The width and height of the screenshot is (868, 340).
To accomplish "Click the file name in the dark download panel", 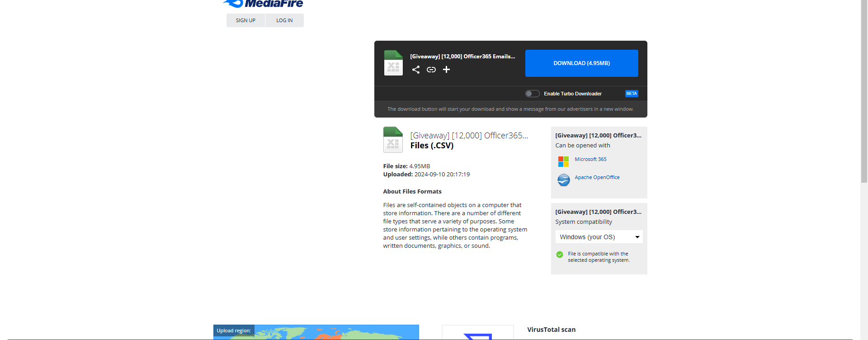I will 462,57.
